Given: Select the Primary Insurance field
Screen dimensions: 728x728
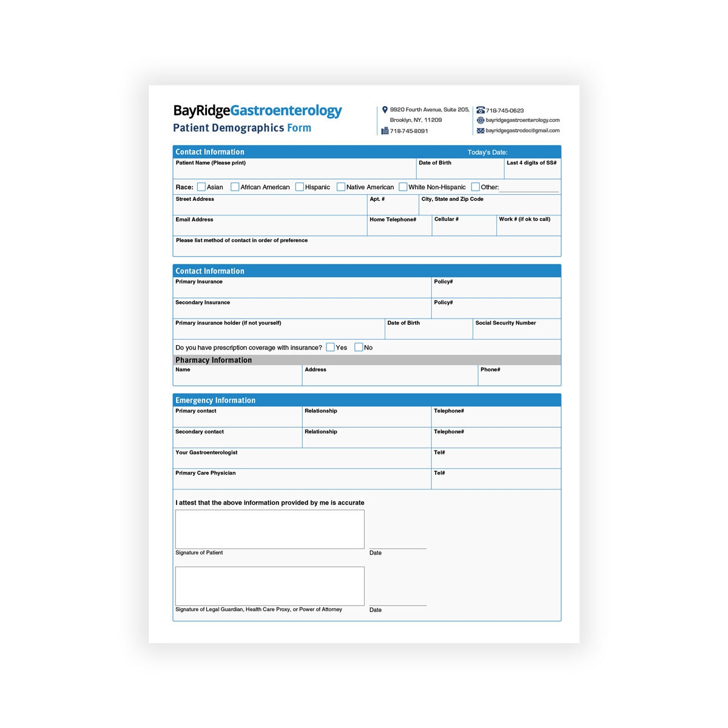Looking at the screenshot, I should (x=302, y=291).
